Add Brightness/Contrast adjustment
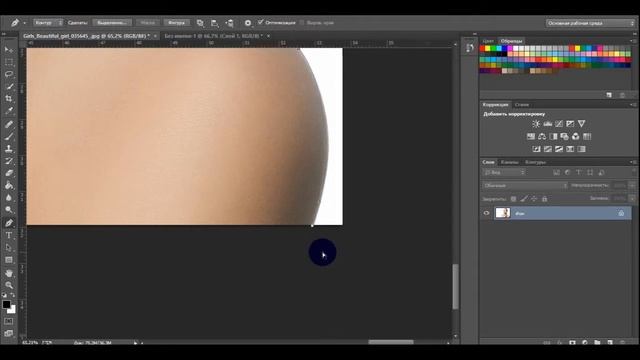The height and width of the screenshot is (360, 640). coord(536,124)
